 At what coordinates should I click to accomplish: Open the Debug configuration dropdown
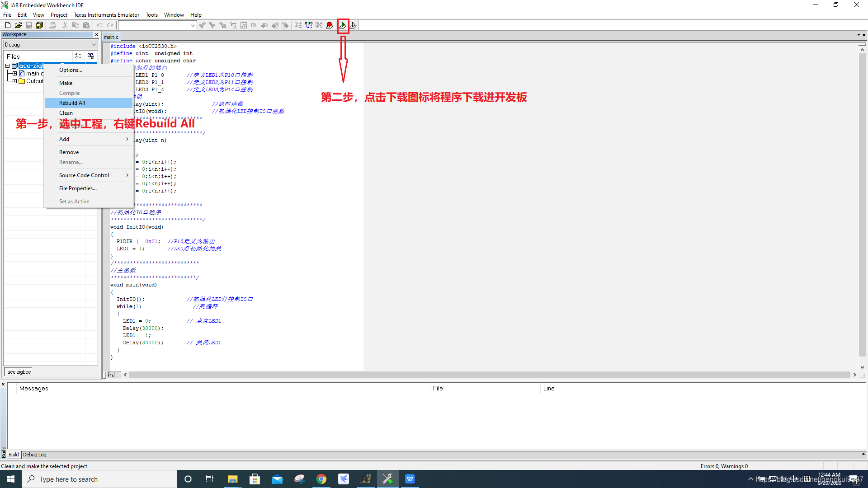click(50, 45)
